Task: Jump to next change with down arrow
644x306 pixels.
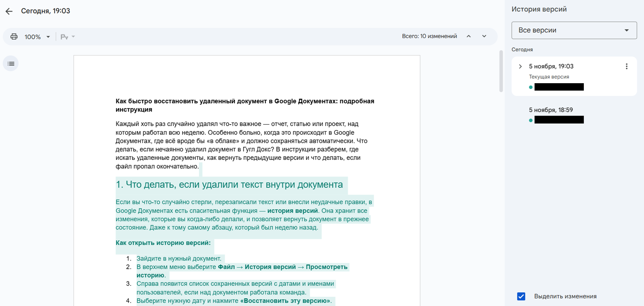Action: pyautogui.click(x=484, y=36)
